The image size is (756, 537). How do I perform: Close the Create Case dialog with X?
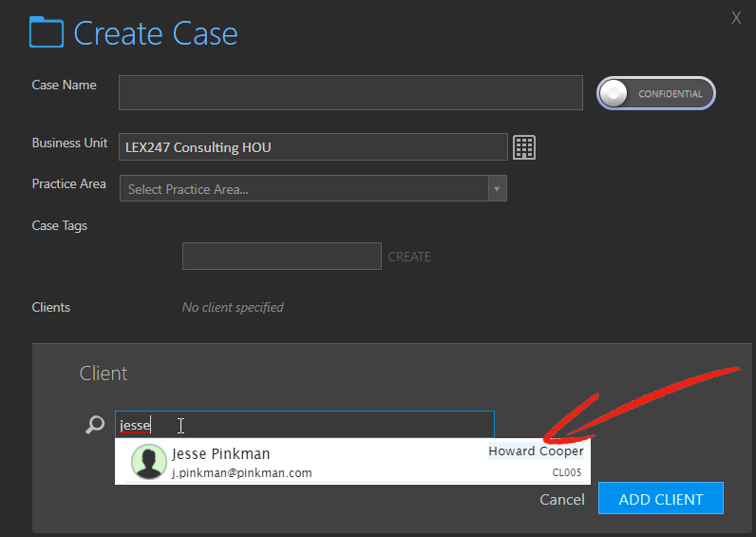[736, 18]
